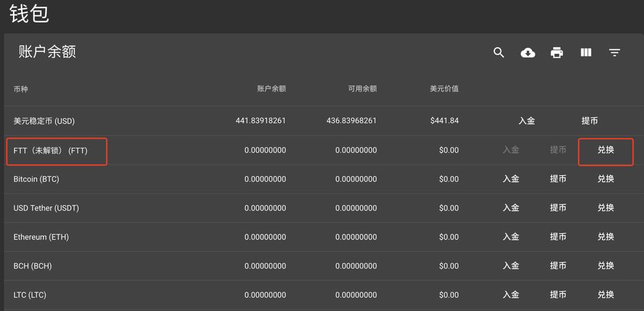Open the filter list icon
Viewport: 644px width, 311px height.
(x=614, y=53)
